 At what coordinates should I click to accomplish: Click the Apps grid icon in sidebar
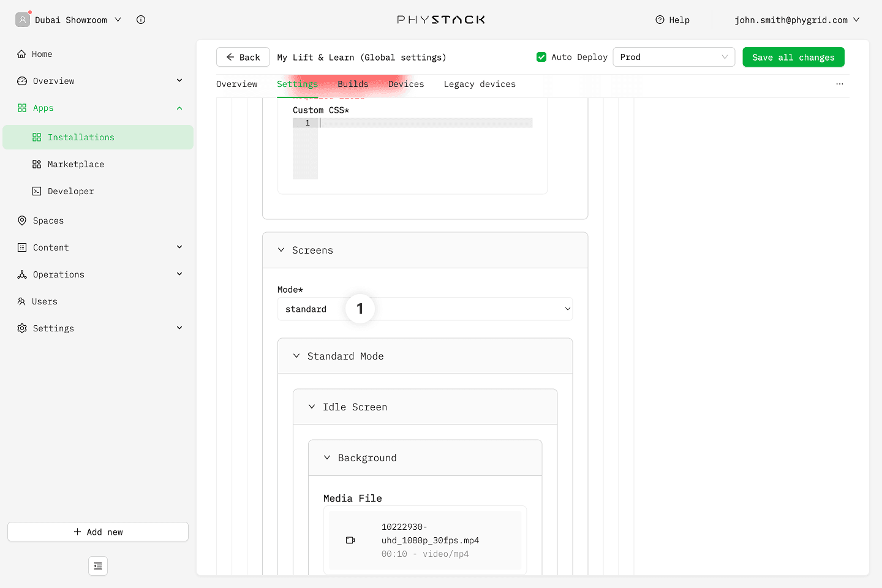[x=22, y=108]
